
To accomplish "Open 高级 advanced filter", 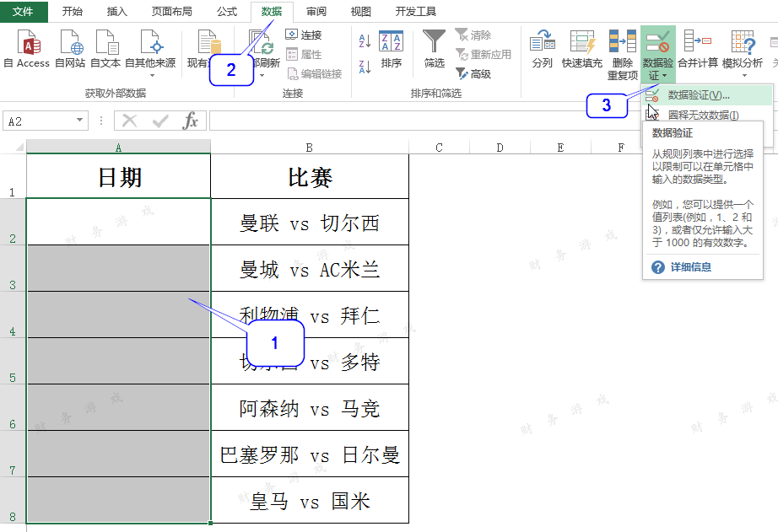I will (473, 74).
